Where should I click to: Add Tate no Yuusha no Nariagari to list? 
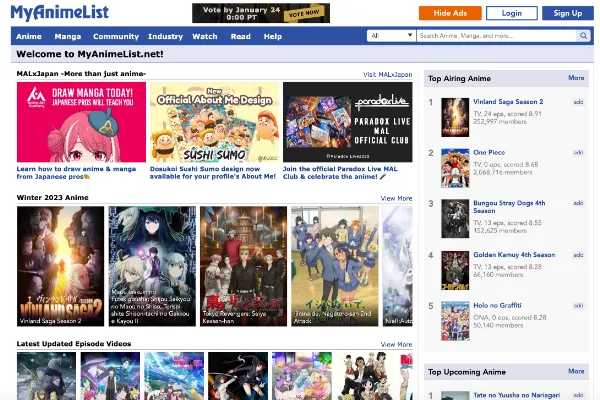pyautogui.click(x=578, y=395)
